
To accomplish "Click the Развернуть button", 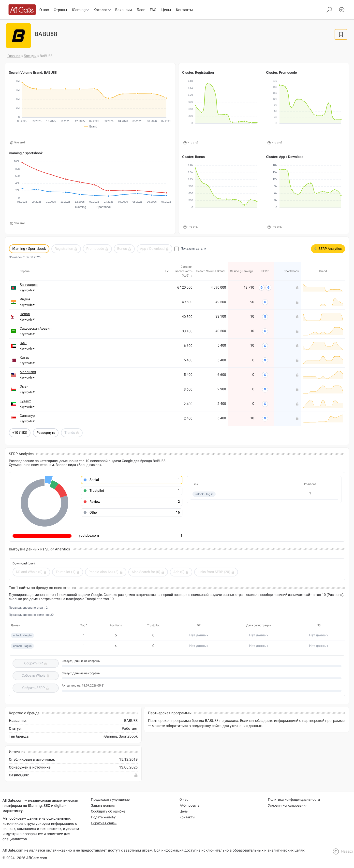I will pos(45,433).
